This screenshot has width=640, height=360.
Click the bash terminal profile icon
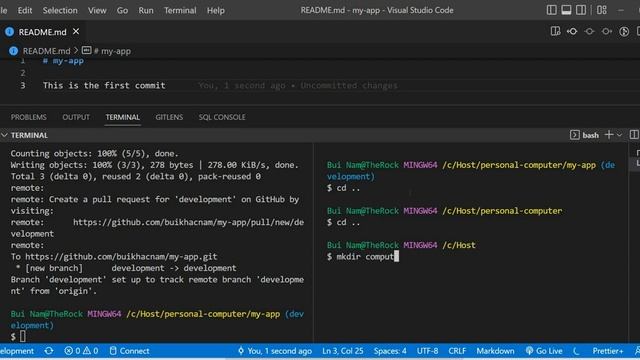(x=574, y=135)
